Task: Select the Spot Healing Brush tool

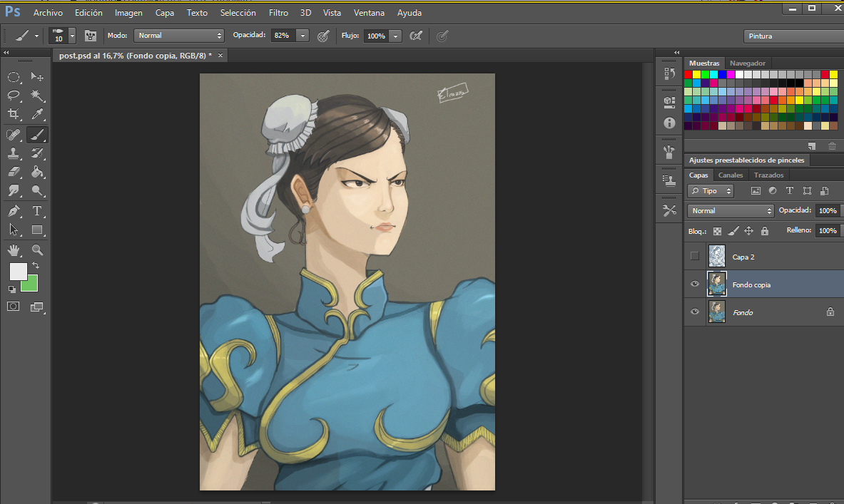Action: (14, 135)
